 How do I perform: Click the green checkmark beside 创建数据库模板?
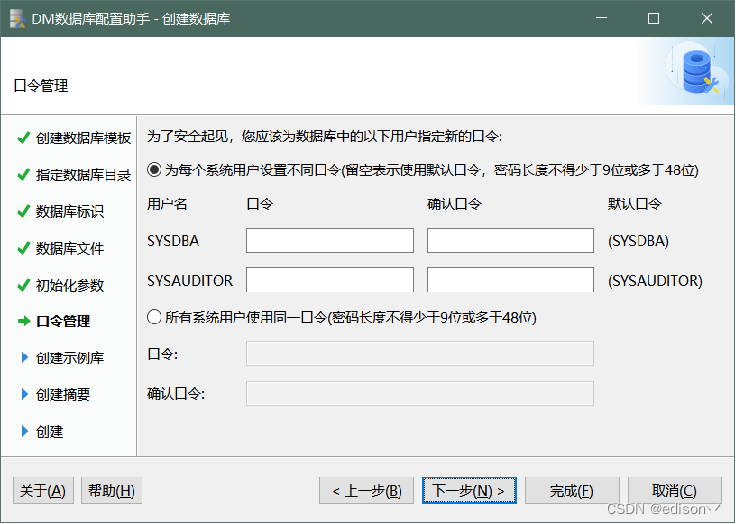click(x=23, y=138)
